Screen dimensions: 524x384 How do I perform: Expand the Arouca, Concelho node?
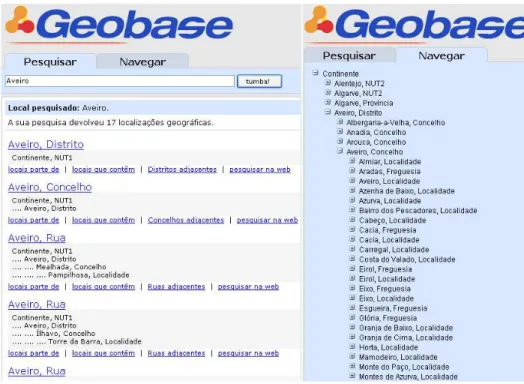click(340, 141)
